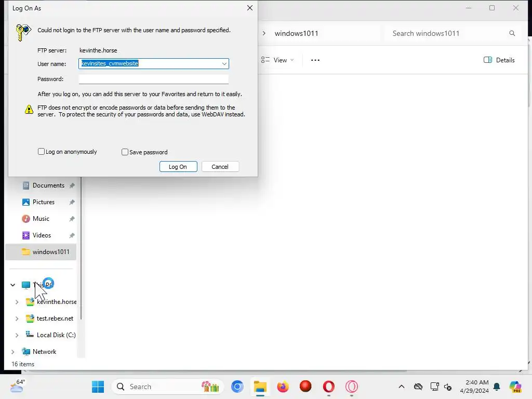Close the Log On As dialog
The image size is (532, 399).
pos(250,8)
